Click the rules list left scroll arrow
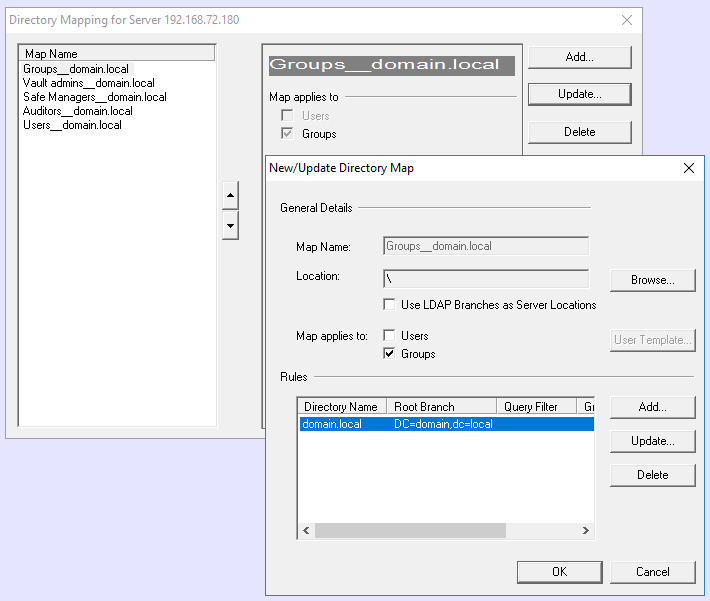Screen dimensions: 710x601 [x=306, y=530]
